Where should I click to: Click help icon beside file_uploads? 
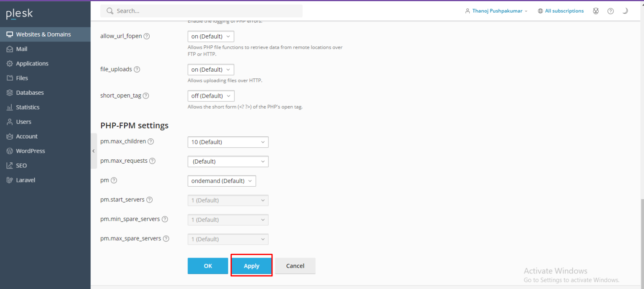137,70
